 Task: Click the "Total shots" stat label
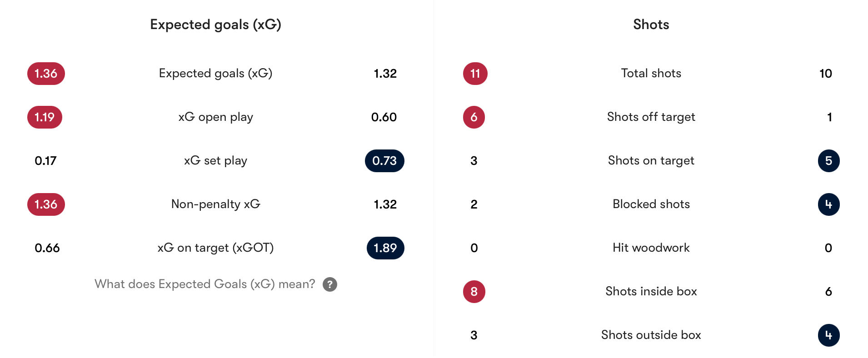coord(651,74)
